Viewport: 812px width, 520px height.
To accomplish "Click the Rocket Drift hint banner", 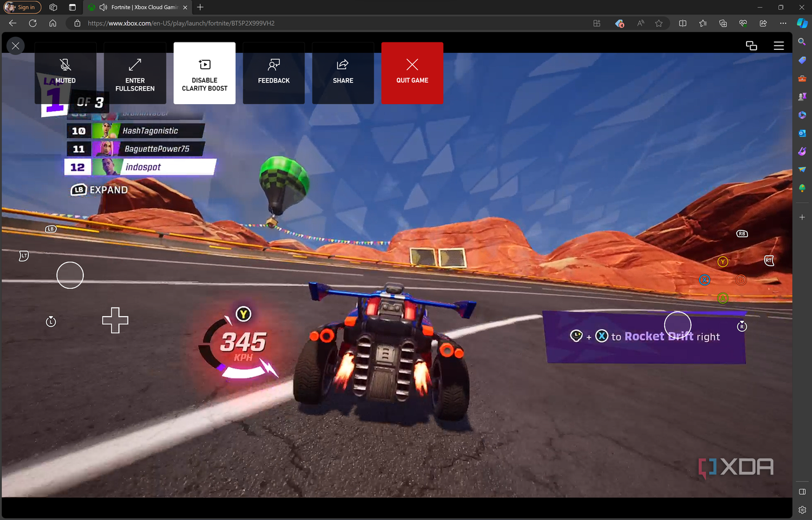I will [x=644, y=336].
